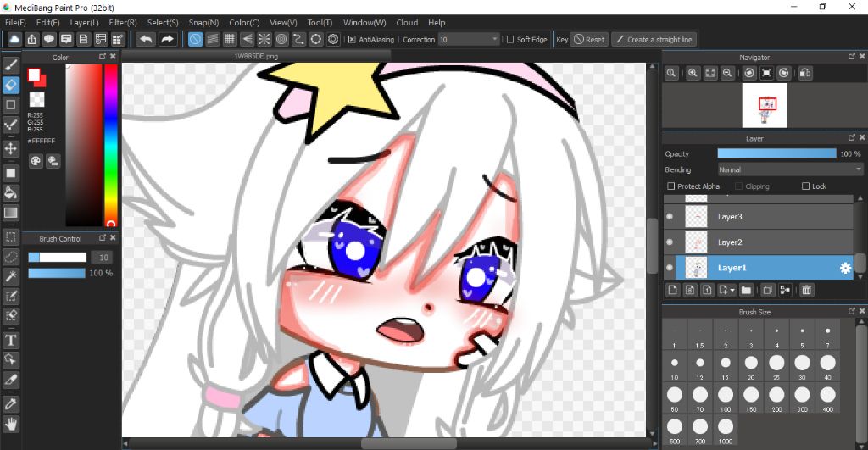Open the Layer menu
The image size is (868, 450).
pyautogui.click(x=84, y=23)
